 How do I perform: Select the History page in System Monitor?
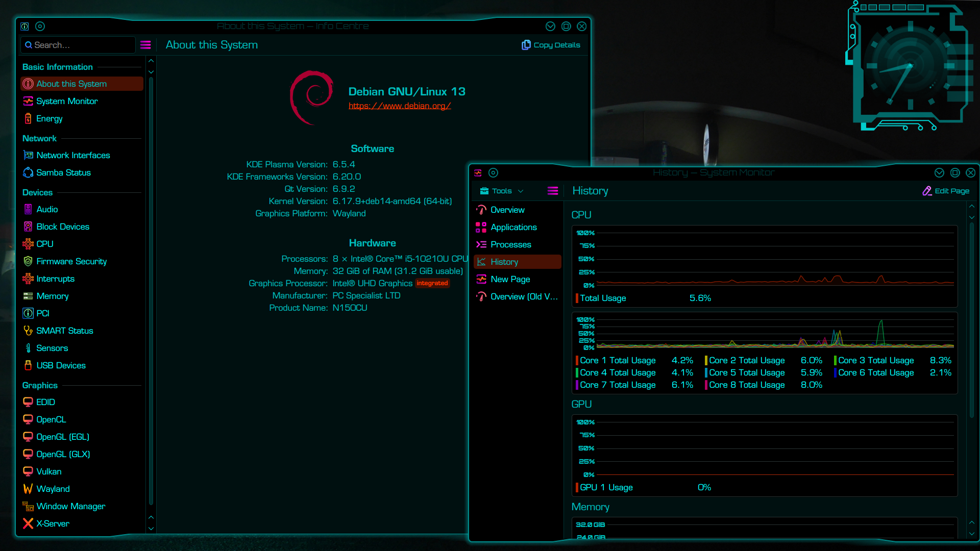coord(518,262)
